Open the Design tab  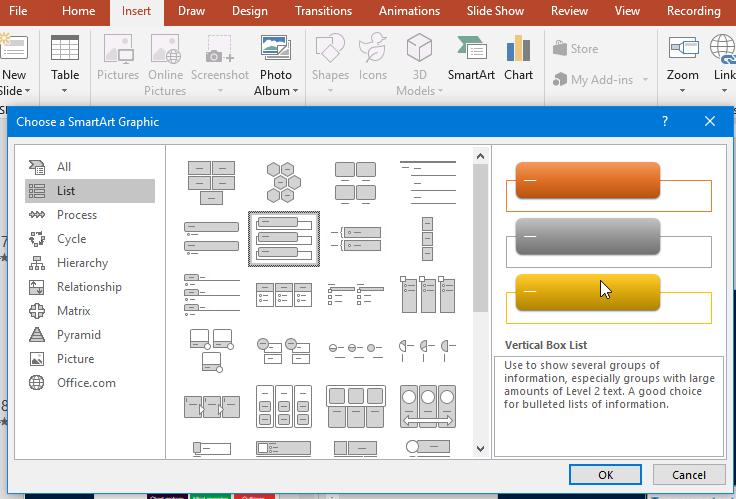tap(250, 11)
